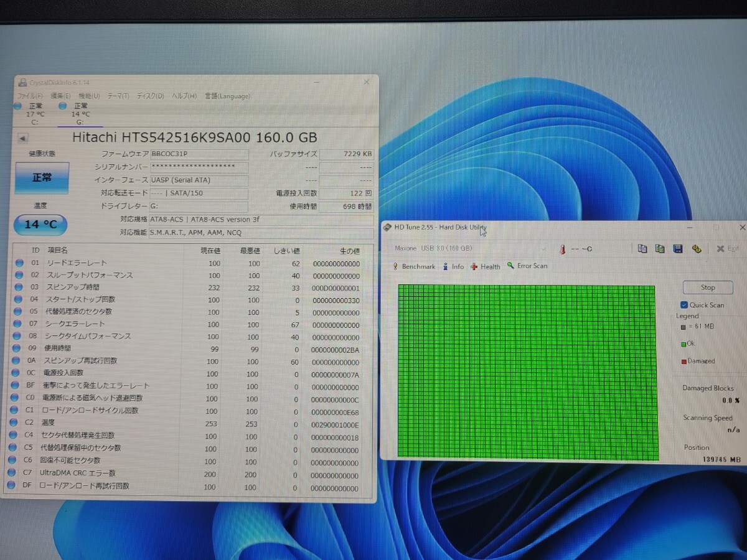
Task: Select the スループットパフォーマンス row status dot
Action: pyautogui.click(x=19, y=275)
